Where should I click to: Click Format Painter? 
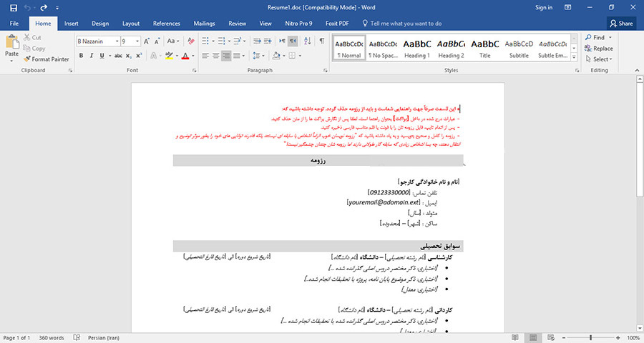point(47,59)
